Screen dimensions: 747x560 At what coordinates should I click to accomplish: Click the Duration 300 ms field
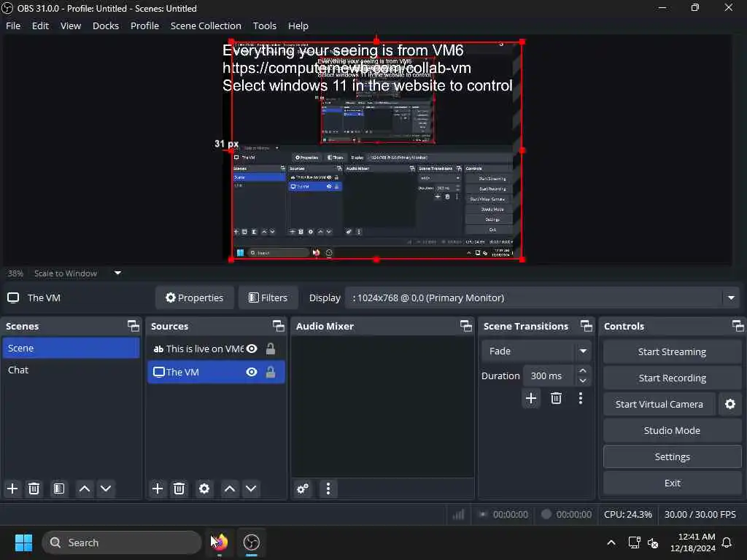tap(549, 376)
